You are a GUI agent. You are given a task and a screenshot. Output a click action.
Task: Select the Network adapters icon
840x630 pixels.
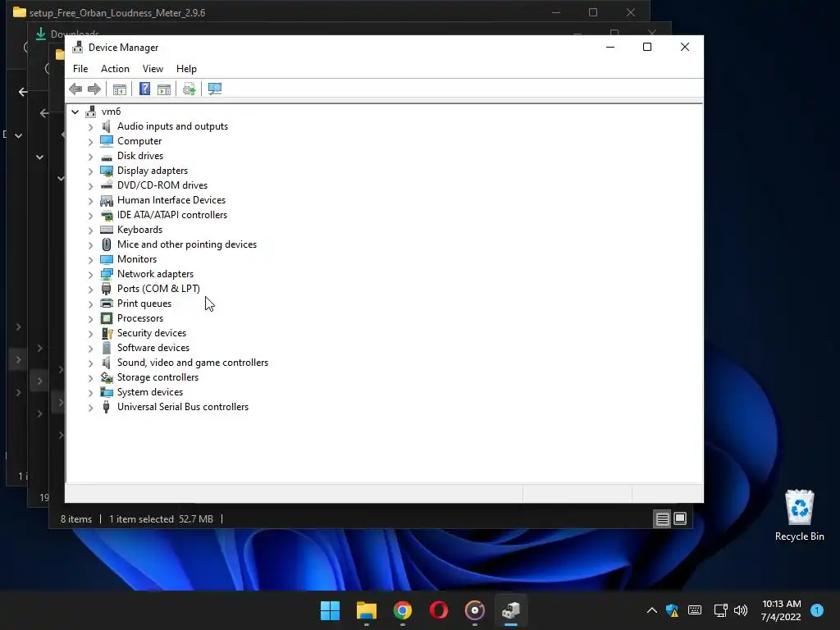(107, 274)
